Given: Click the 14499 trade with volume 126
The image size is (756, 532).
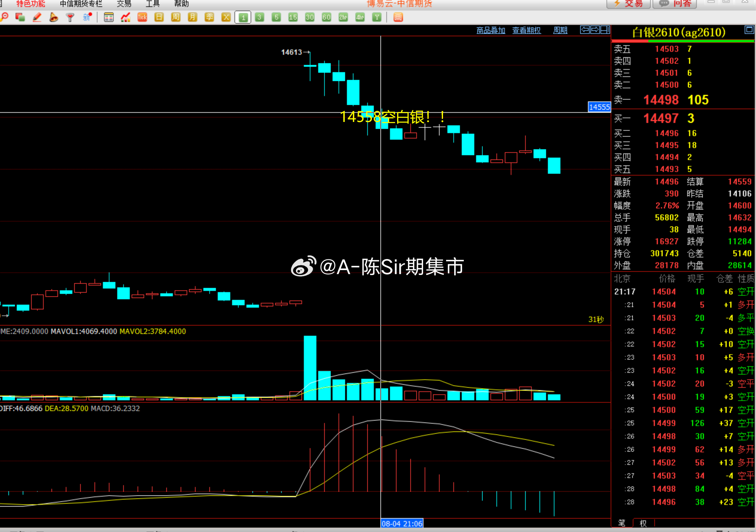Looking at the screenshot, I should 683,423.
